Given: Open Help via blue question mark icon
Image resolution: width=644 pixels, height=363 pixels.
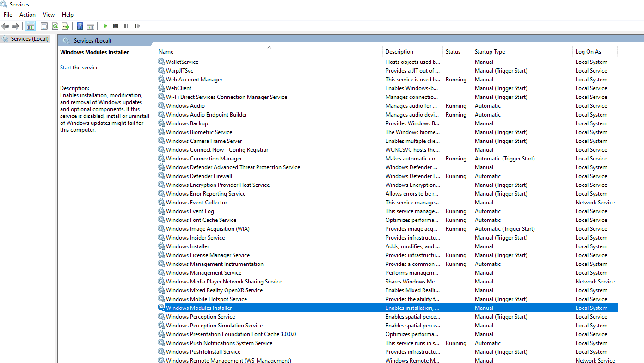Looking at the screenshot, I should point(80,26).
